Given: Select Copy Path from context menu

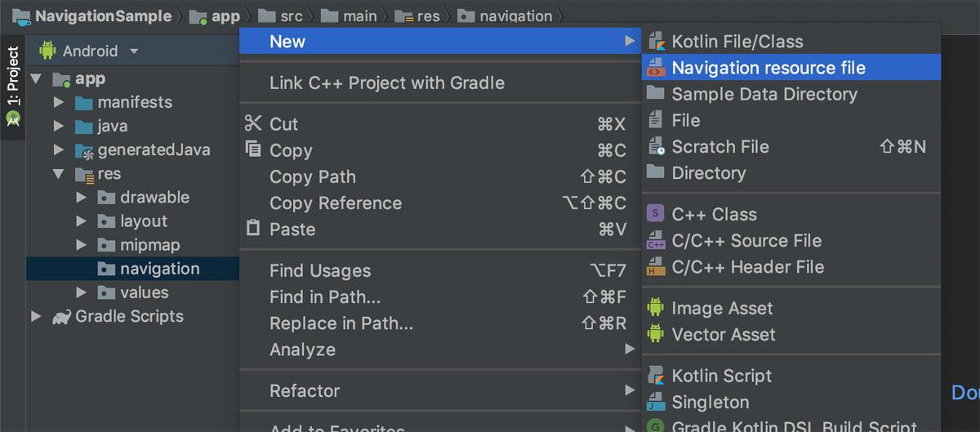Looking at the screenshot, I should [440, 176].
